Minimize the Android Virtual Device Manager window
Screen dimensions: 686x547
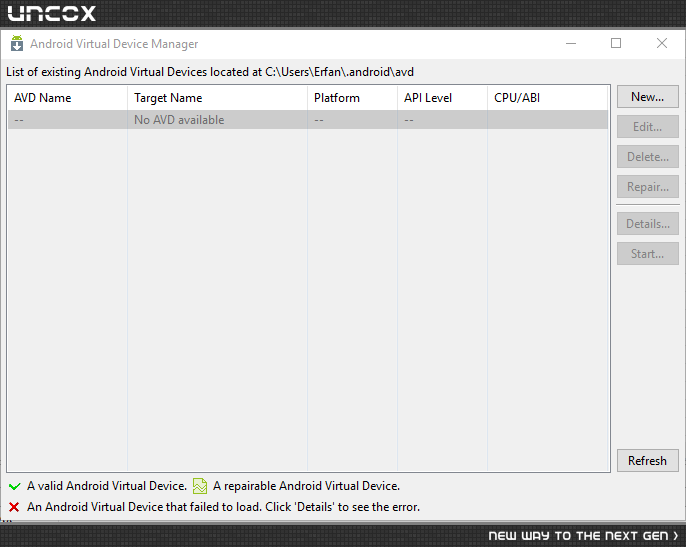tap(571, 43)
